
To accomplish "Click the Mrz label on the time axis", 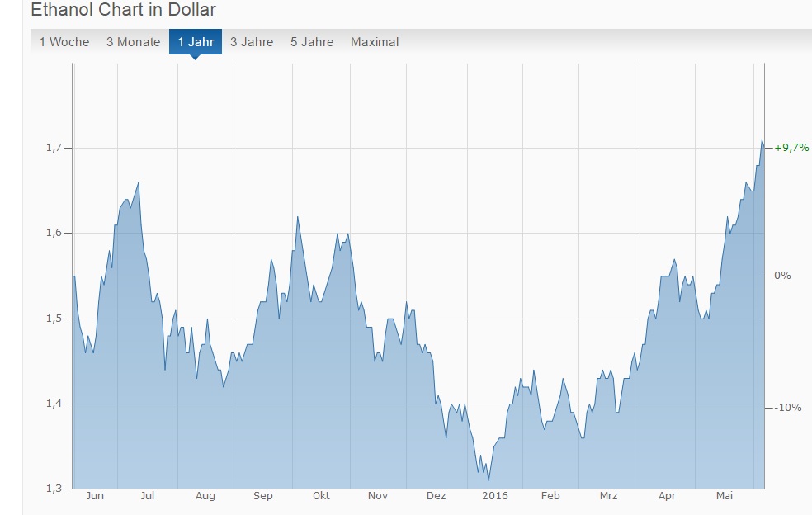I will click(x=608, y=496).
